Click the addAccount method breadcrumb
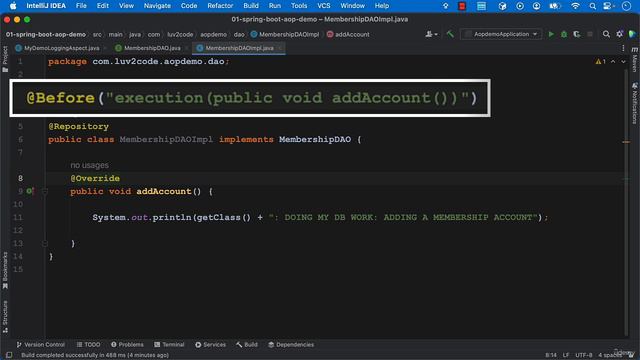640x360 pixels. click(348, 34)
